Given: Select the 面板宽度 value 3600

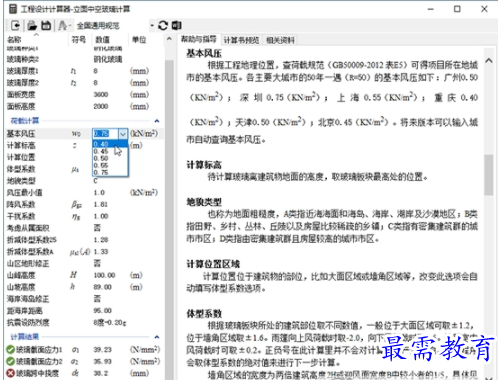Looking at the screenshot, I should coord(101,95).
